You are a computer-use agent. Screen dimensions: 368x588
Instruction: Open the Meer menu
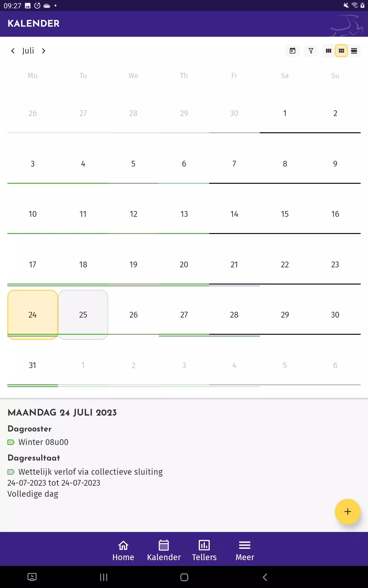coord(245,550)
